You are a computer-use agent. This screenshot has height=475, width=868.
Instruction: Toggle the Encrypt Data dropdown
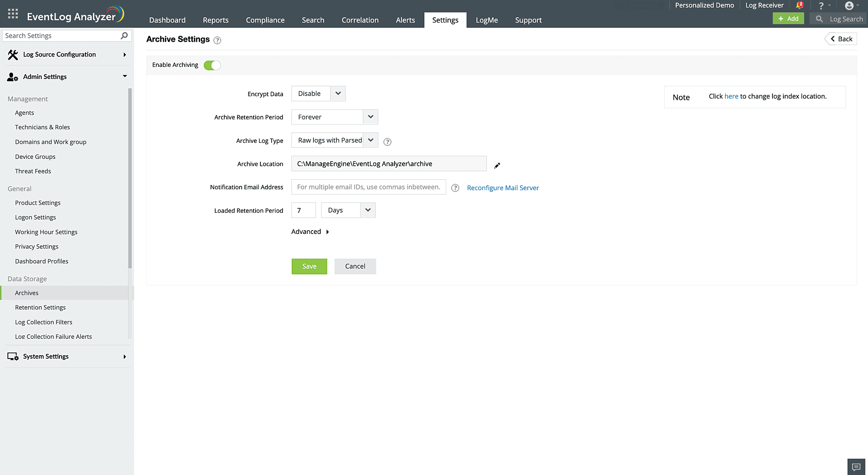(x=338, y=93)
